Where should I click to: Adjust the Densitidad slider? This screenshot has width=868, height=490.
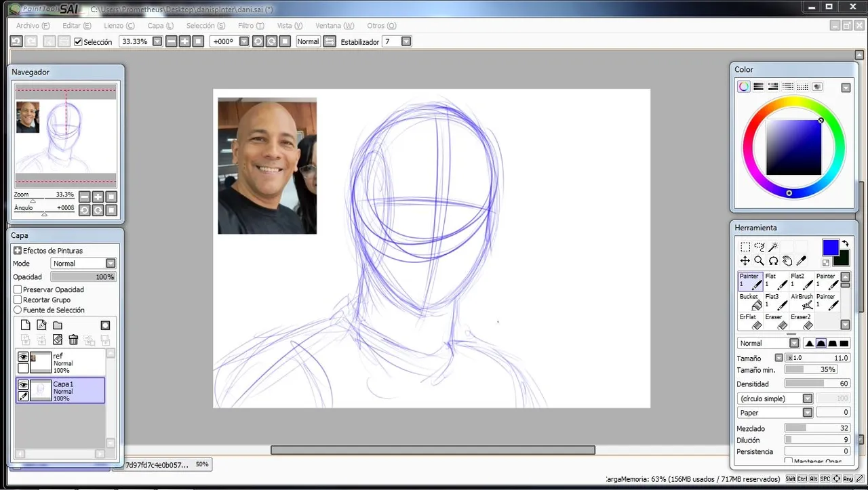pos(817,384)
